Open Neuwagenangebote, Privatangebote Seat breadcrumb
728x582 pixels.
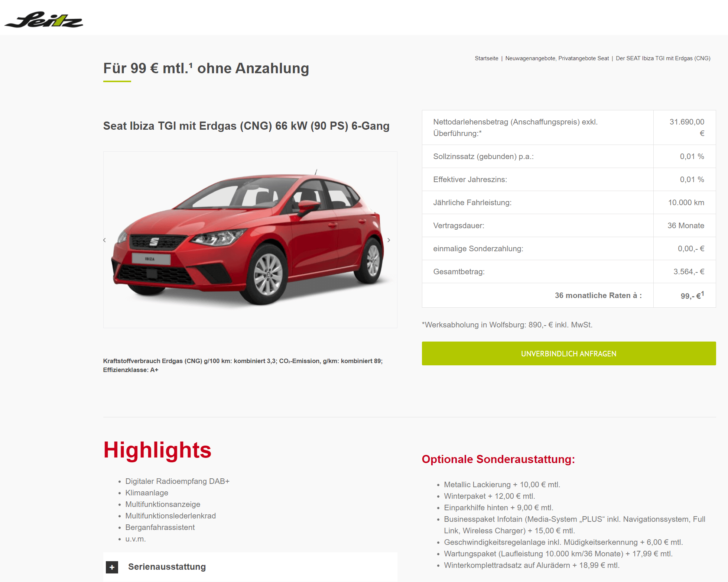pyautogui.click(x=557, y=58)
